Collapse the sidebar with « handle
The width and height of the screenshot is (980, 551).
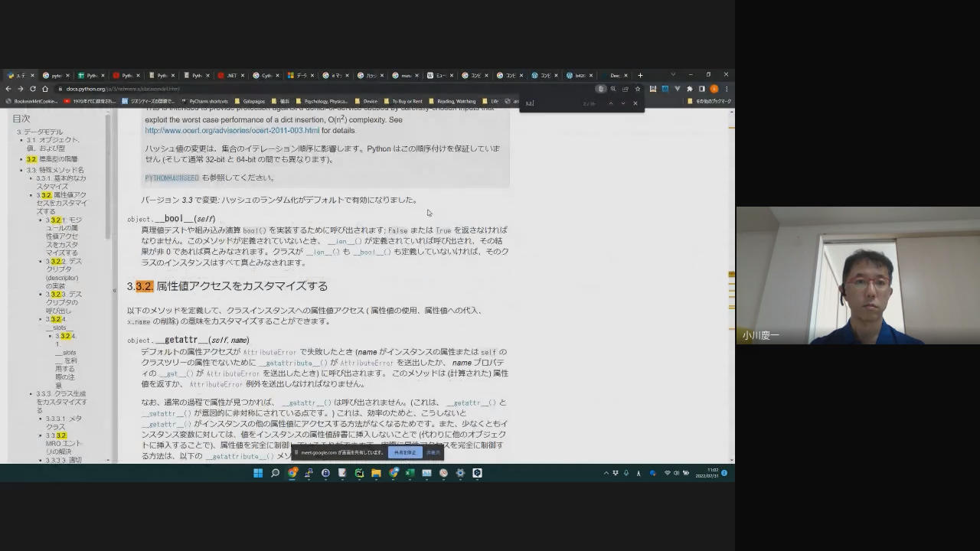coord(115,290)
